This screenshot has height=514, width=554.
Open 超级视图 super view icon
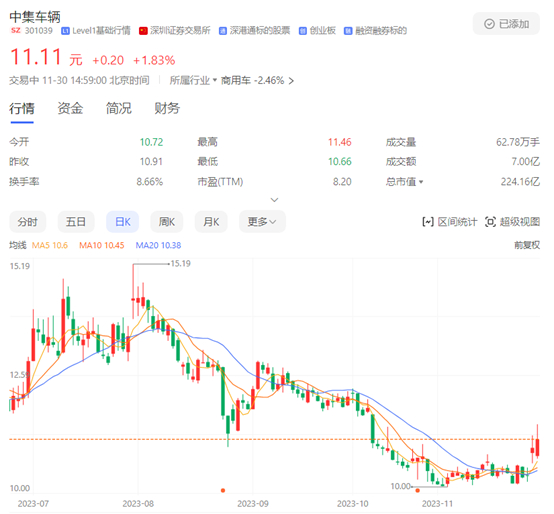pyautogui.click(x=490, y=222)
